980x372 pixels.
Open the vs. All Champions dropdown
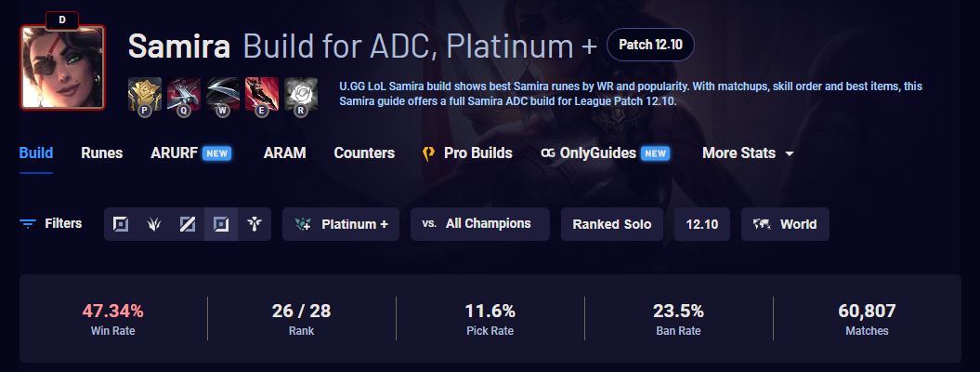pos(480,224)
